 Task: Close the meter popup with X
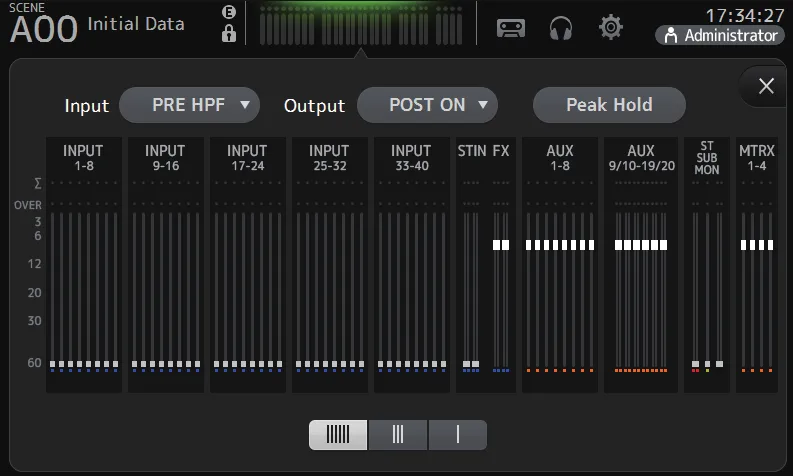tap(766, 86)
